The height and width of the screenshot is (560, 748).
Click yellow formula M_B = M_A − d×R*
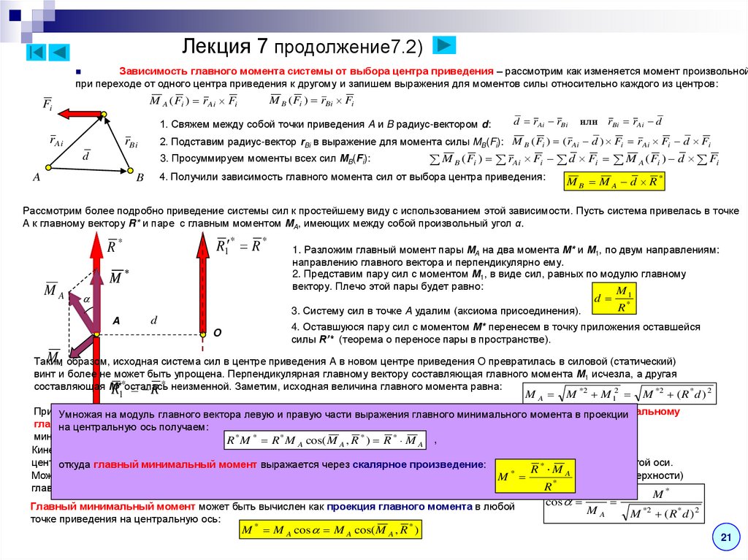pyautogui.click(x=614, y=181)
